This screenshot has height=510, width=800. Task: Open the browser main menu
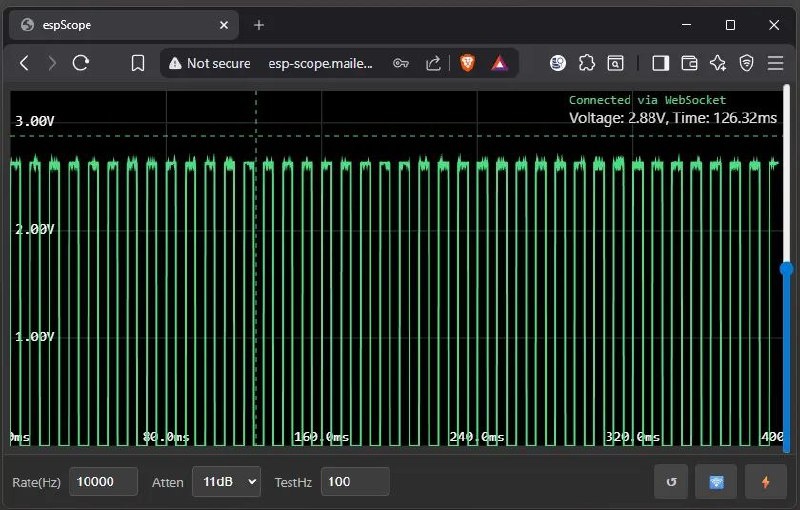[x=776, y=63]
